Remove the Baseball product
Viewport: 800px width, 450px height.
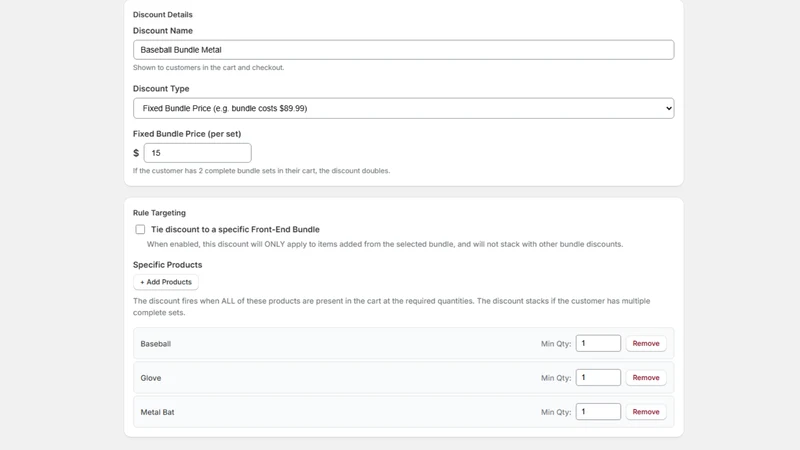[646, 343]
